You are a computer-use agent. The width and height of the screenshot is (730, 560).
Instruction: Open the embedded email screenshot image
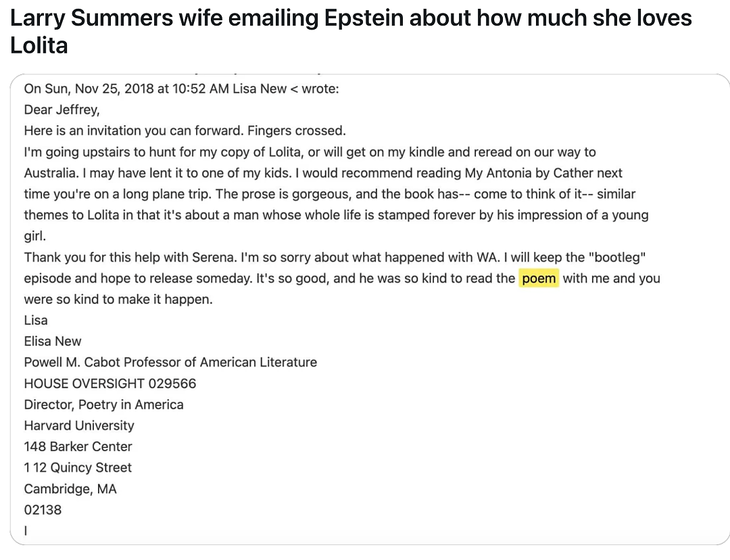pyautogui.click(x=370, y=309)
